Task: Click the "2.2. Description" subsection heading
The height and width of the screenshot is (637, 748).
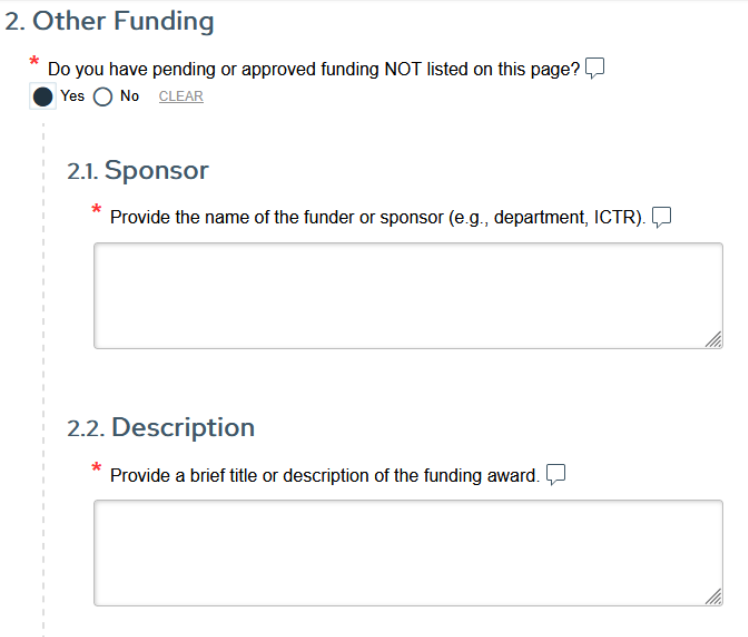Action: coord(160,428)
